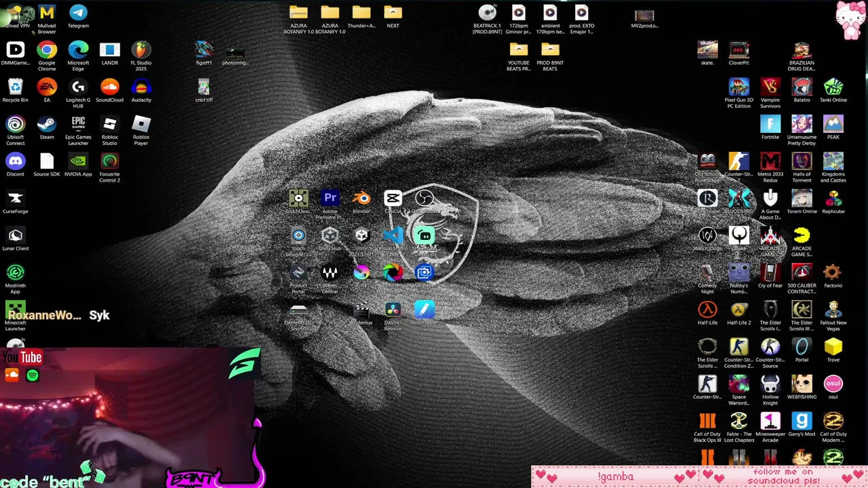Viewport: 868px width, 488px height.
Task: Launch TouchDesigner icon
Action: coord(298,198)
